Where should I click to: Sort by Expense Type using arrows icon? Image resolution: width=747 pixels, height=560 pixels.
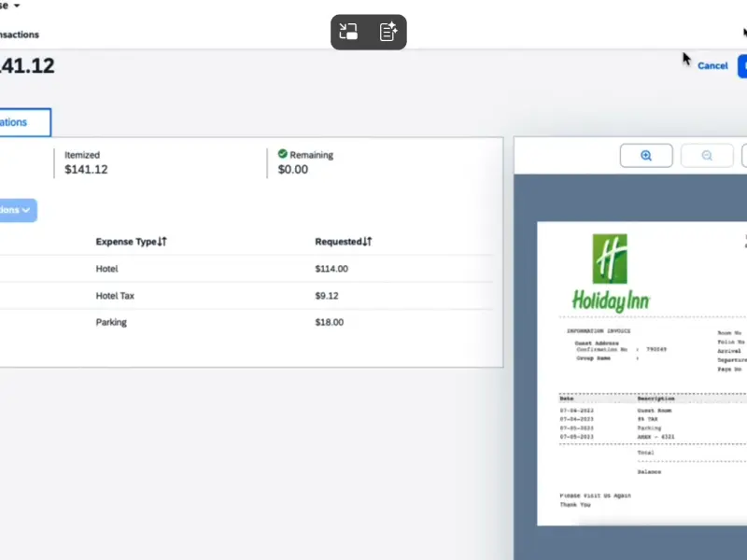pos(162,242)
